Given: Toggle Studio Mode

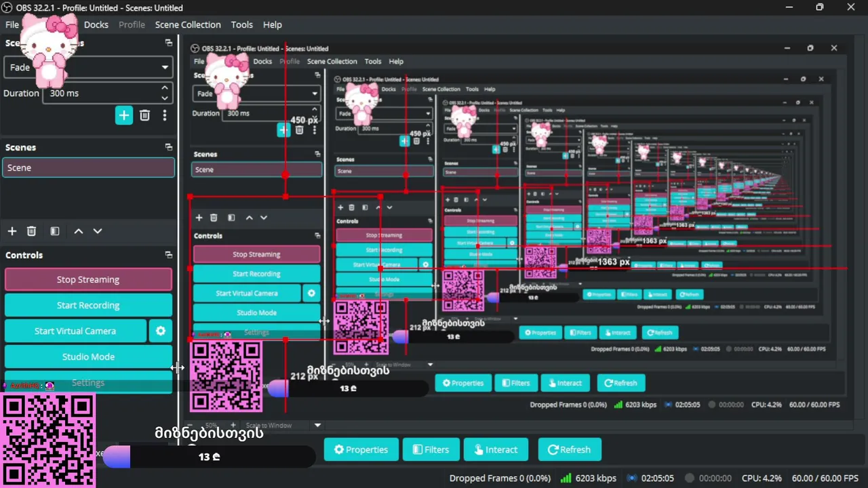Looking at the screenshot, I should click(x=88, y=357).
